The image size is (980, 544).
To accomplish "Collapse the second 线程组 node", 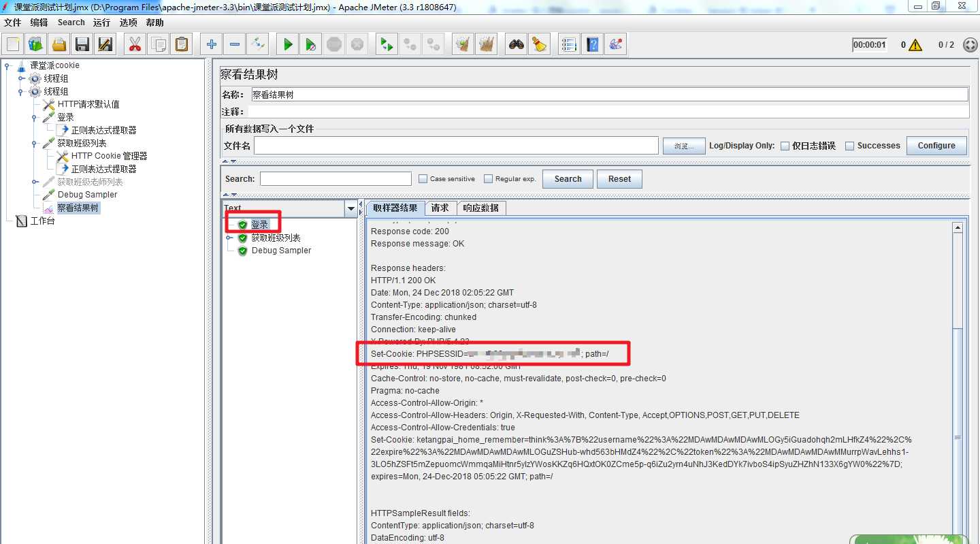I will (x=22, y=91).
